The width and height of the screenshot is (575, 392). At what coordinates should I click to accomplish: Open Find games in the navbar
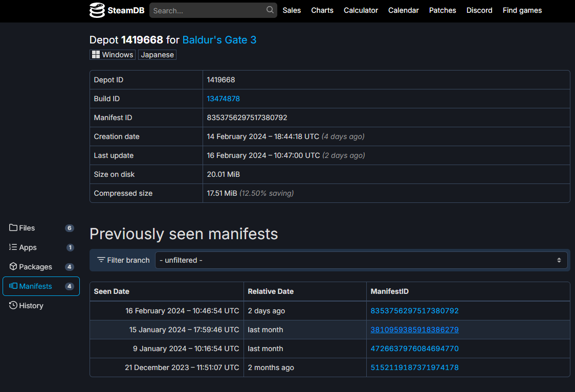click(x=522, y=10)
